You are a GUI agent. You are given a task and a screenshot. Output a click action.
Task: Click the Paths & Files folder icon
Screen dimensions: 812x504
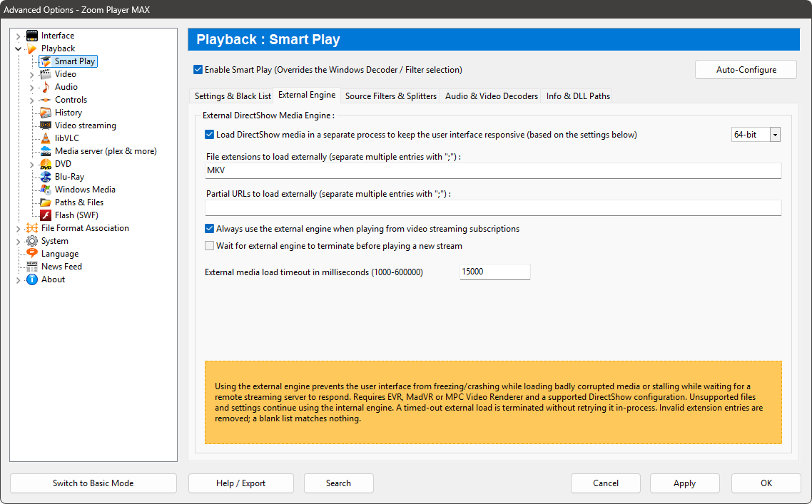click(46, 202)
